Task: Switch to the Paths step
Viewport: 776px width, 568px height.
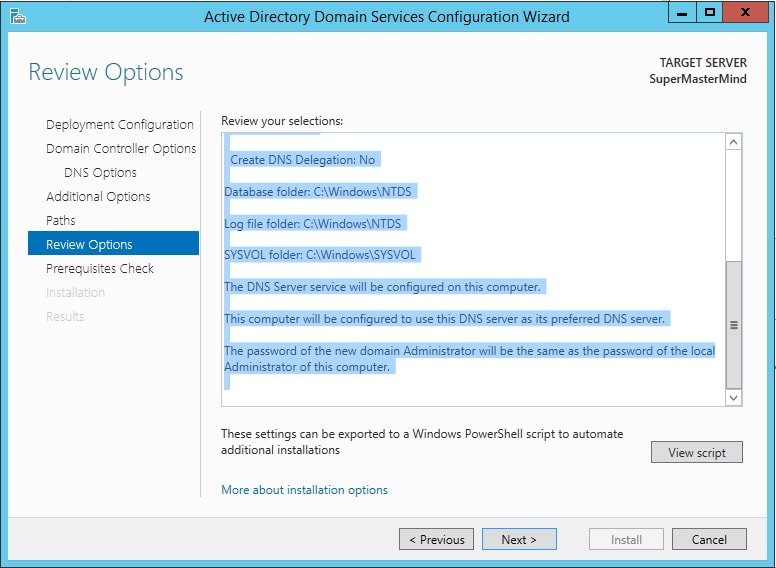Action: tap(61, 221)
